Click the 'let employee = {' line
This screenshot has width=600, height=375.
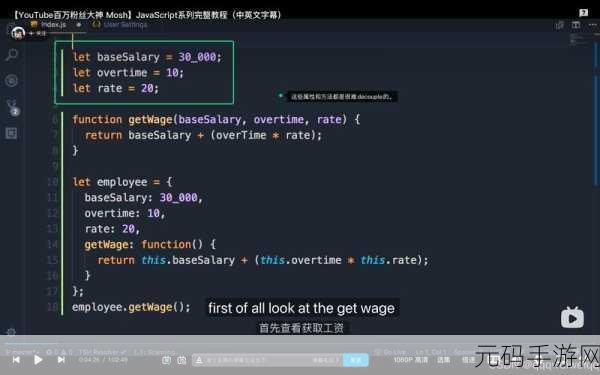click(x=122, y=182)
